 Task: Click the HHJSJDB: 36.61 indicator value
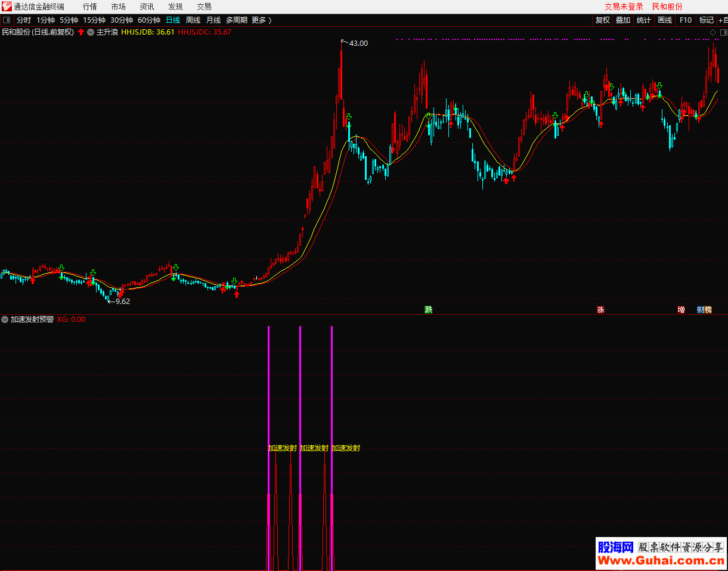[148, 32]
